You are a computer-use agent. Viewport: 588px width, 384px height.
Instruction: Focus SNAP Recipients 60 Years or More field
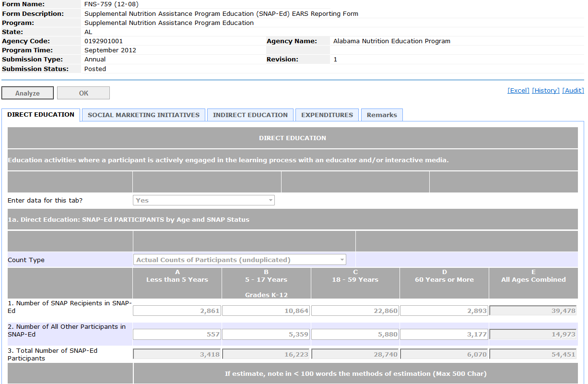[x=444, y=311]
